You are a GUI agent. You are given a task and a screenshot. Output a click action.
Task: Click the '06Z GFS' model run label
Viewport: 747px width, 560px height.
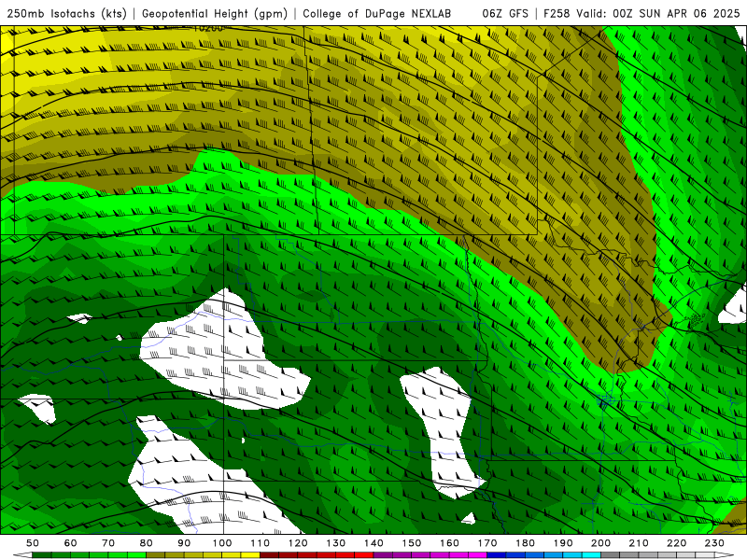coord(505,14)
